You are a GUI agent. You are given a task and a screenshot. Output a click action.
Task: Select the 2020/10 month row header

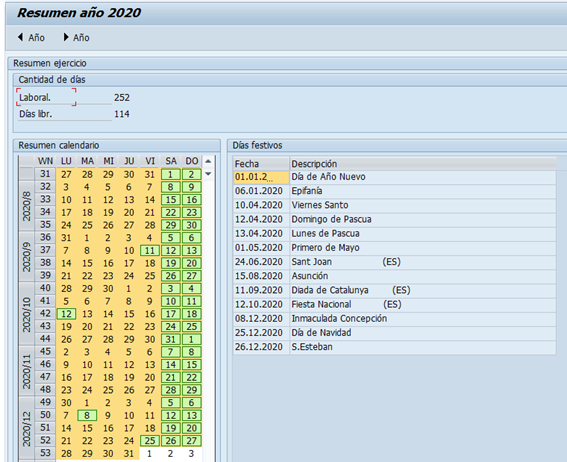[x=27, y=314]
